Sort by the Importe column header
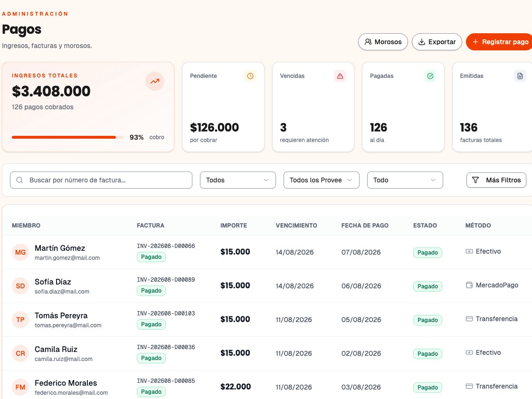The width and height of the screenshot is (532, 399). (x=233, y=225)
